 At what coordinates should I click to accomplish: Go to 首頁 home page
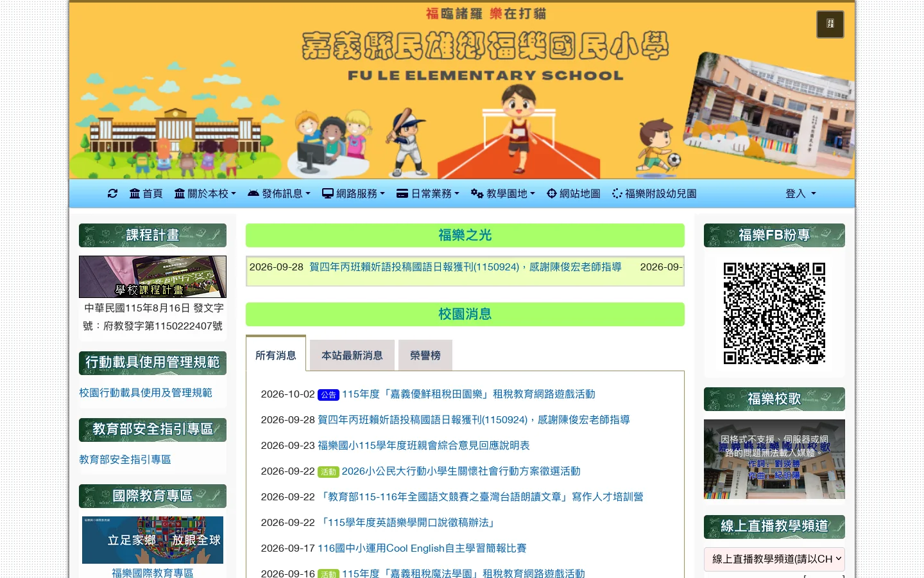pyautogui.click(x=146, y=193)
